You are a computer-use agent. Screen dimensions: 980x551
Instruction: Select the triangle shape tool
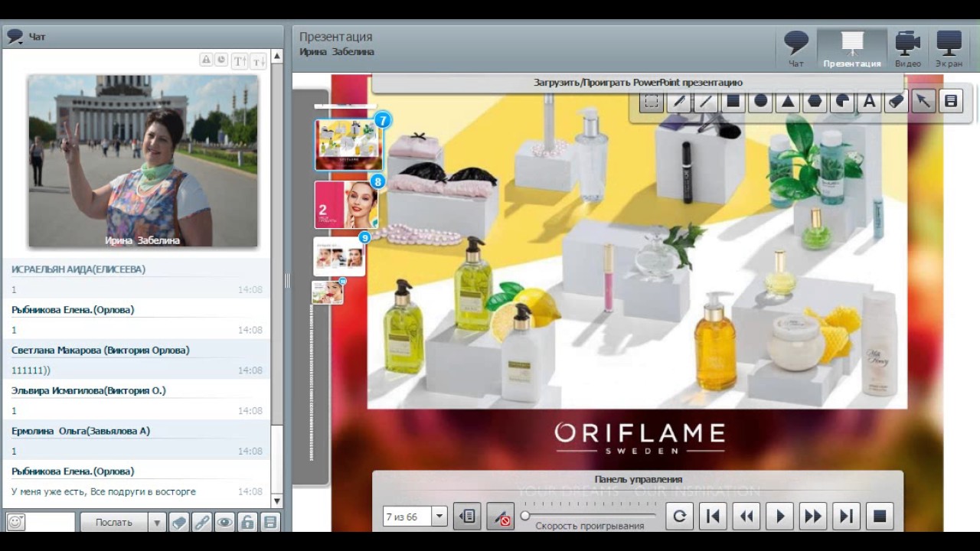[788, 102]
